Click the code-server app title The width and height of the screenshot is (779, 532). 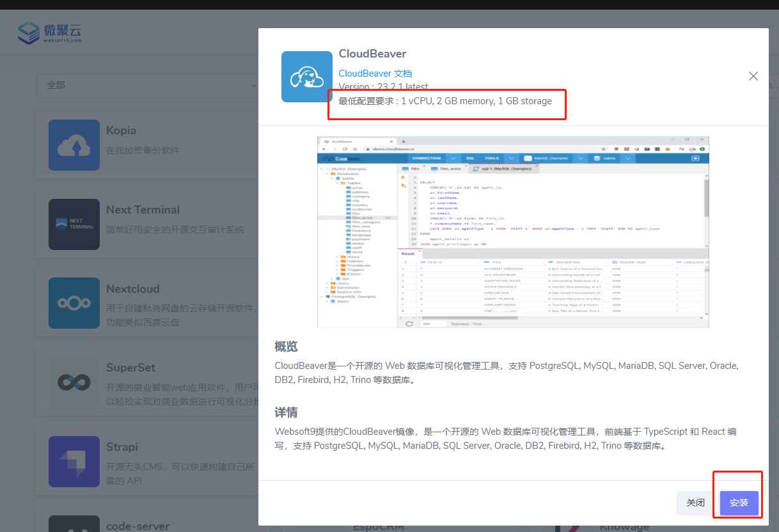(138, 526)
